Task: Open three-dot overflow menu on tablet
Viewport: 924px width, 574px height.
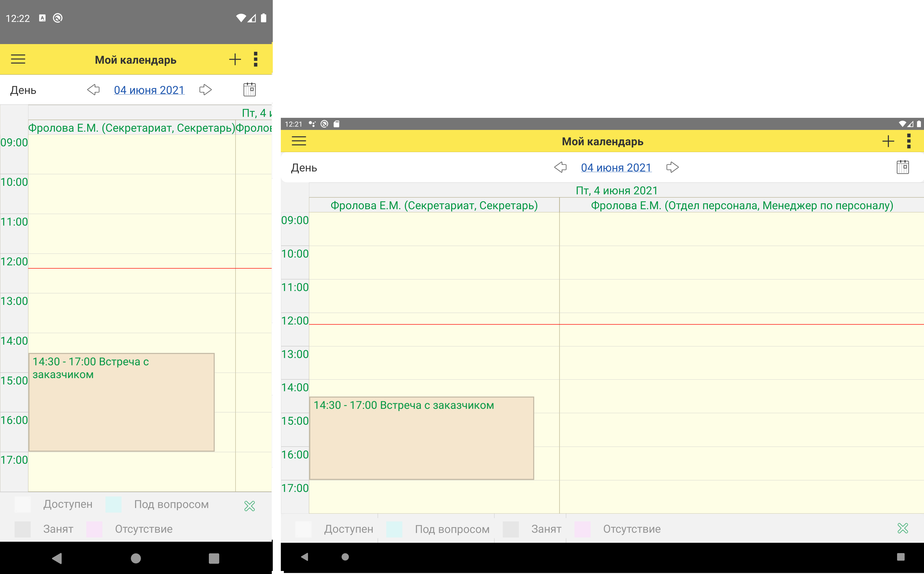Action: click(908, 141)
